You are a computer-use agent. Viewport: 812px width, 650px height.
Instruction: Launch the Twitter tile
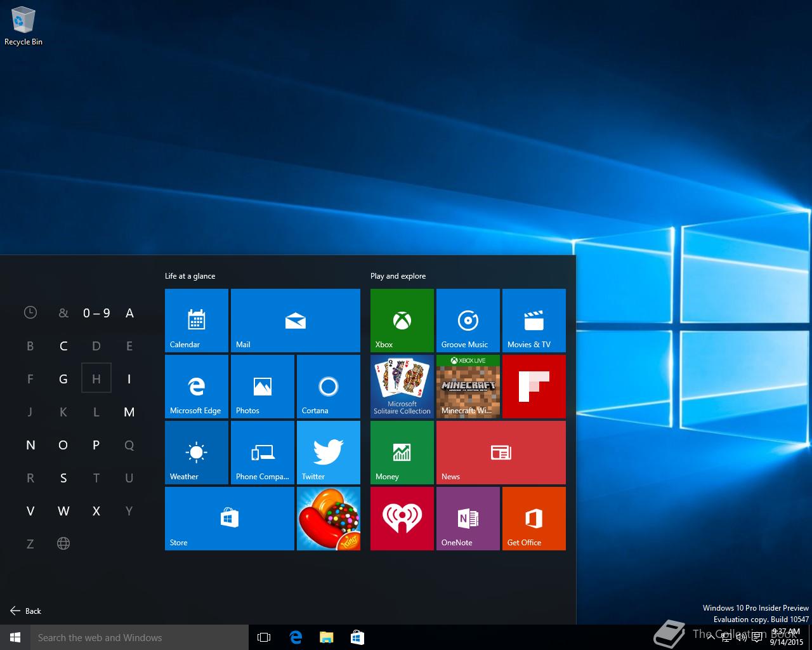(x=329, y=453)
